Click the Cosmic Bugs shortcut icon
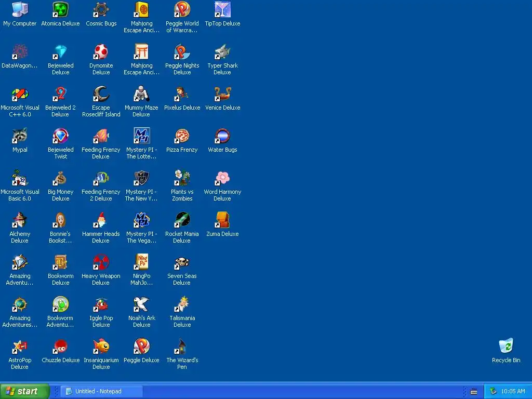 (x=101, y=9)
